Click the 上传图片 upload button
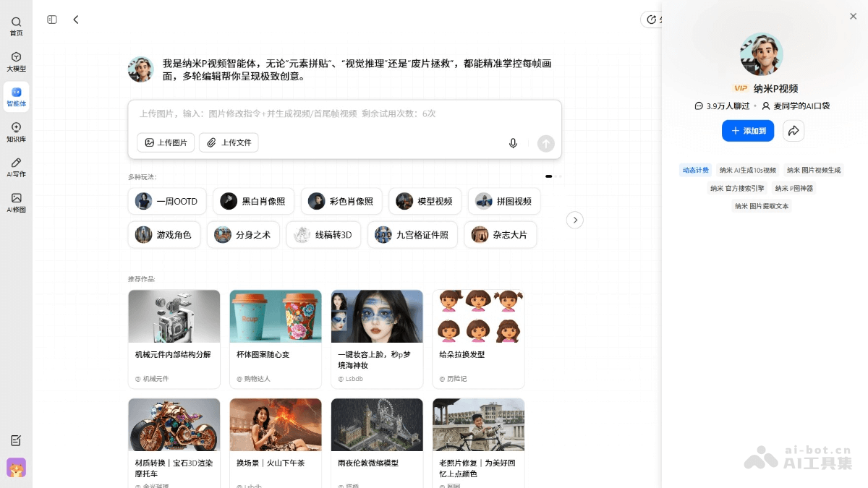This screenshot has width=868, height=488. [166, 142]
